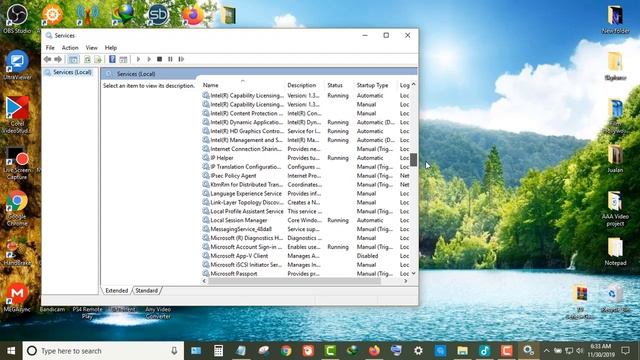Click the vertical scrollbar thumb in services list
Viewport: 640px width, 360px height.
click(413, 160)
